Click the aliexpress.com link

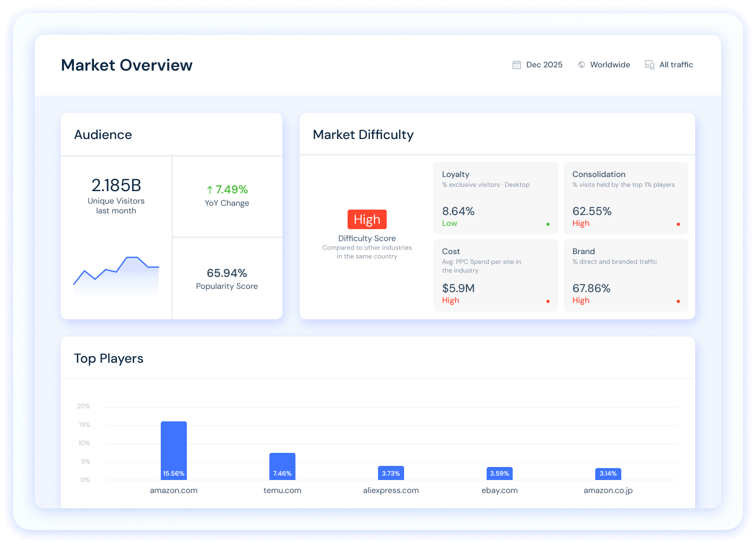click(x=390, y=490)
